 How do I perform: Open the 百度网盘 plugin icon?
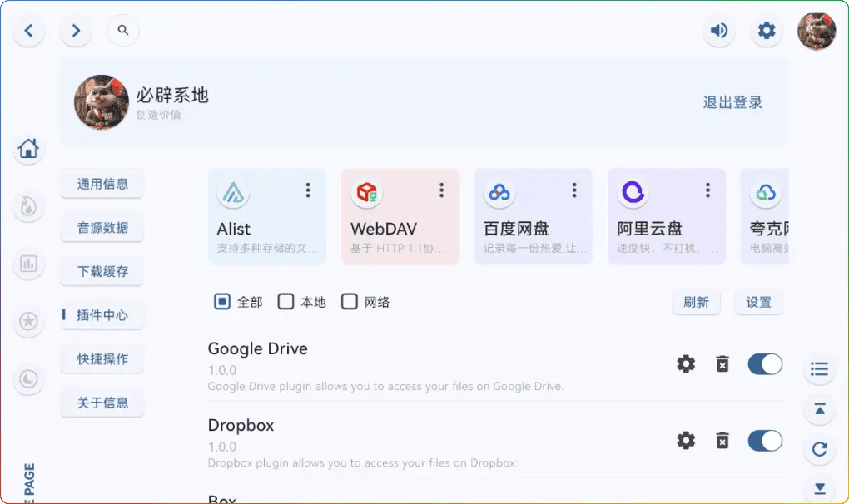coord(499,193)
